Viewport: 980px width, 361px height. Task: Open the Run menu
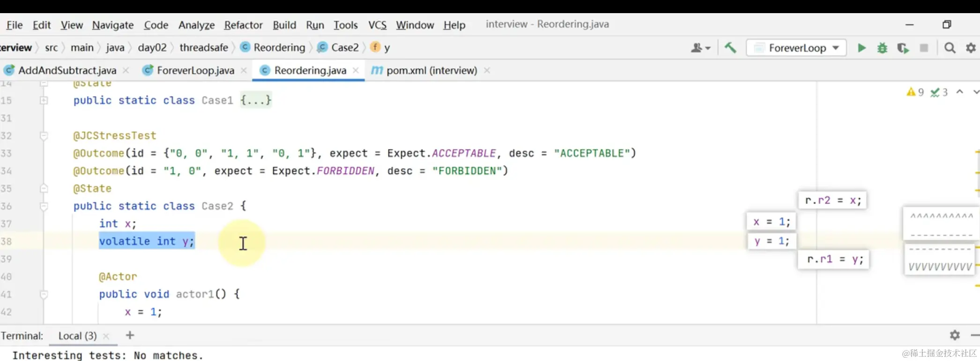tap(315, 25)
